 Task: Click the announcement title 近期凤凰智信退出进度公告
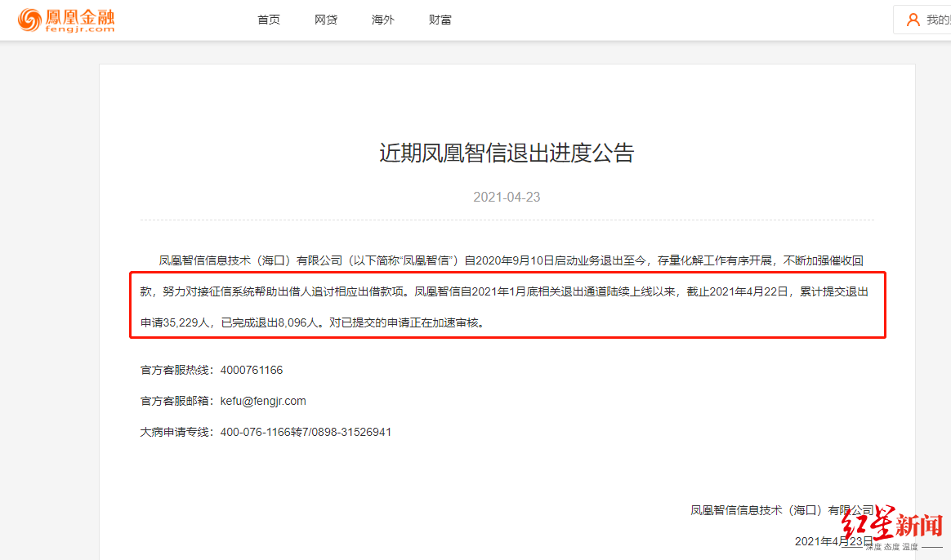[x=506, y=153]
